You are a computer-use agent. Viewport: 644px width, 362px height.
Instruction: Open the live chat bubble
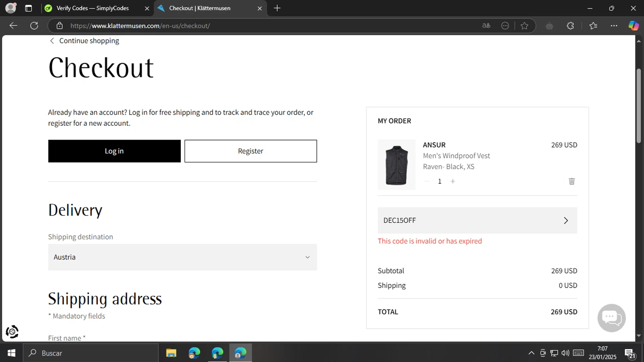(x=611, y=318)
